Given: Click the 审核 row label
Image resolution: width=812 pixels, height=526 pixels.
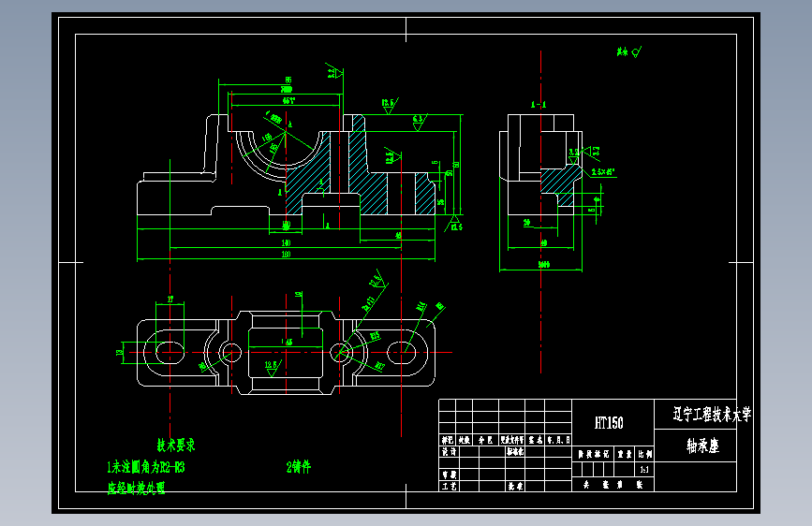Looking at the screenshot, I should 449,475.
